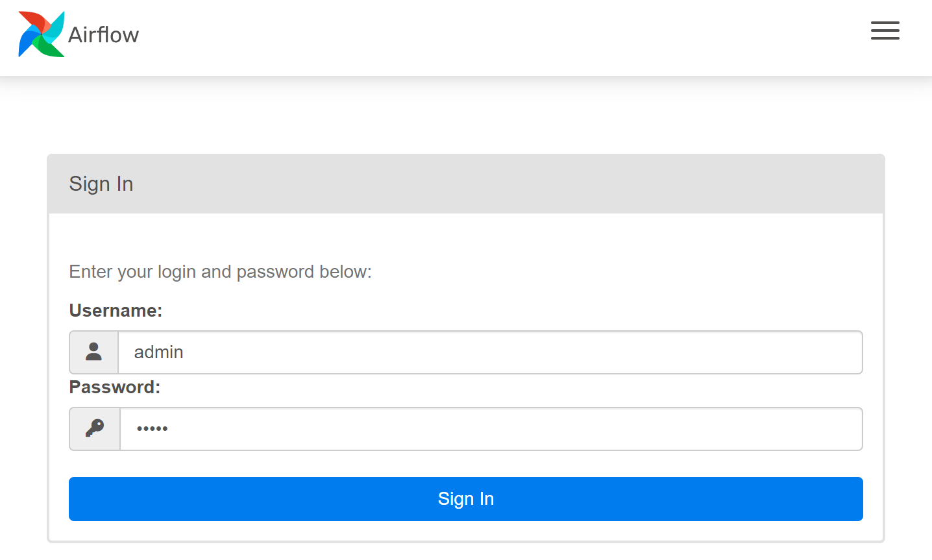
Task: Click the person icon beside username
Action: pyautogui.click(x=94, y=352)
